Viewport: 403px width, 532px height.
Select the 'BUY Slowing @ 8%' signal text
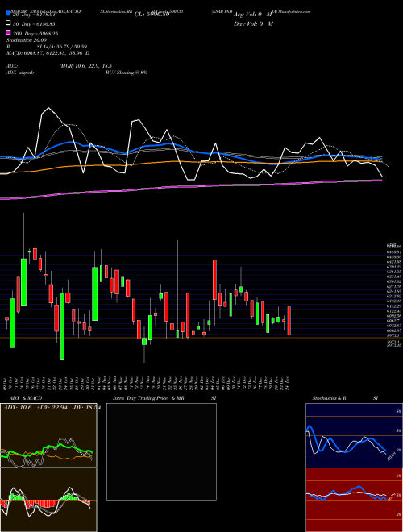pos(127,73)
